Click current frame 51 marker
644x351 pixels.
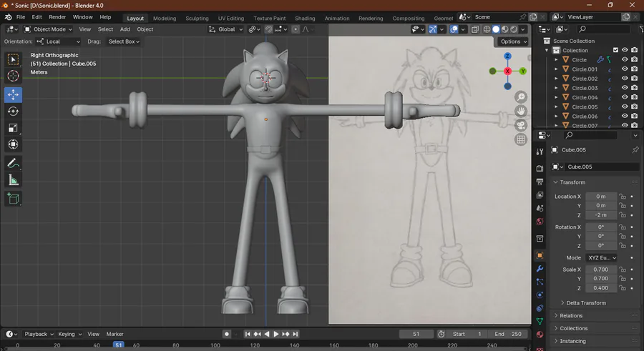118,345
